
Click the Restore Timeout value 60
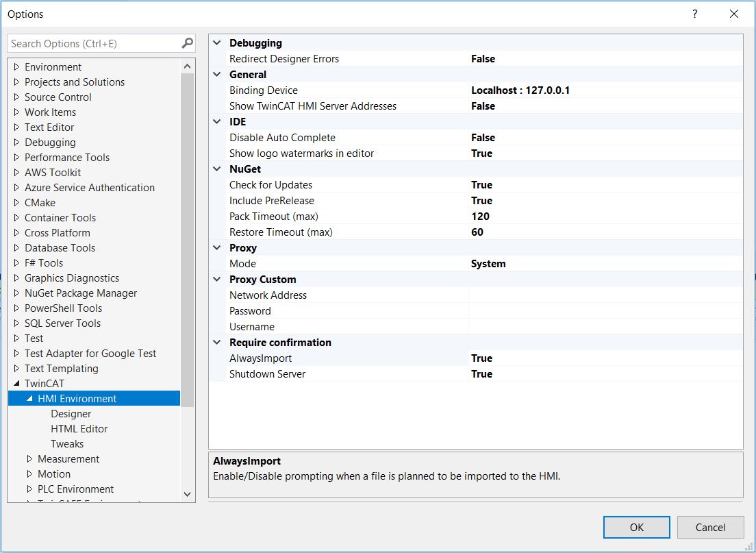[477, 232]
